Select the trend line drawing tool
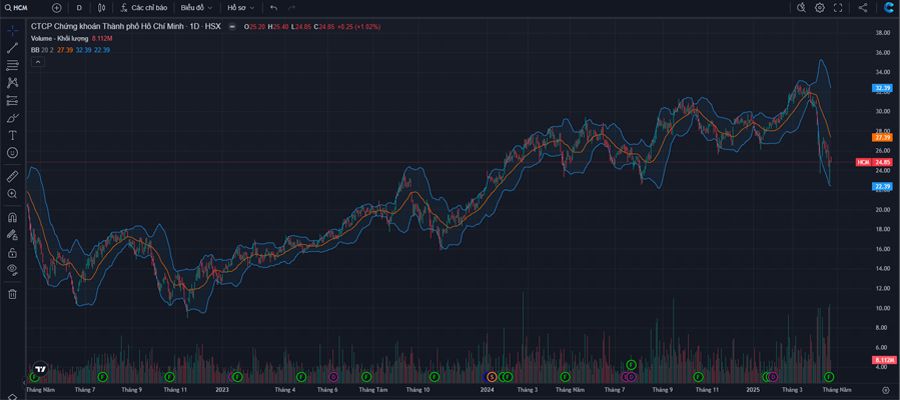 click(13, 47)
